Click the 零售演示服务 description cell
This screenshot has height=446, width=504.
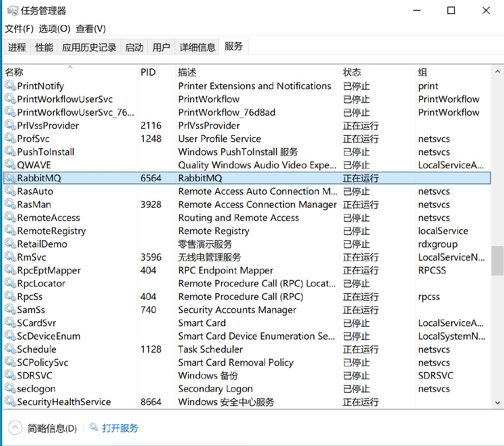click(x=205, y=244)
